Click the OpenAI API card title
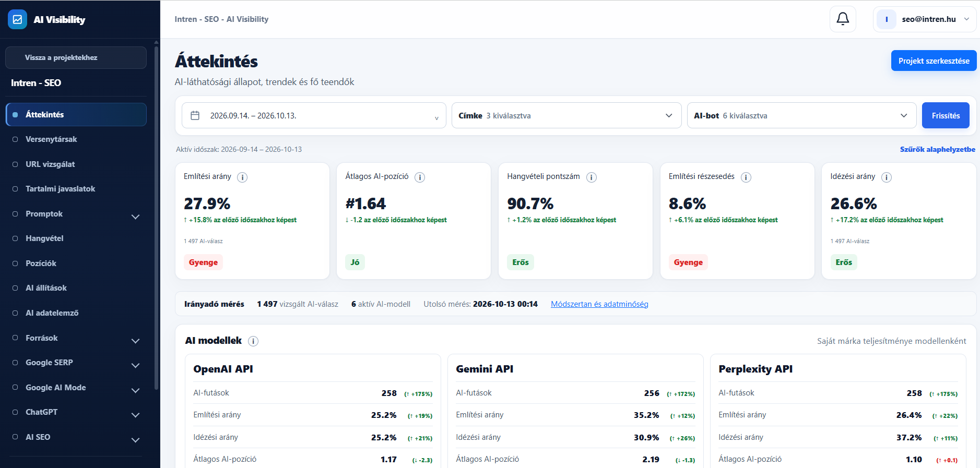Viewport: 980px width, 468px height. point(223,369)
